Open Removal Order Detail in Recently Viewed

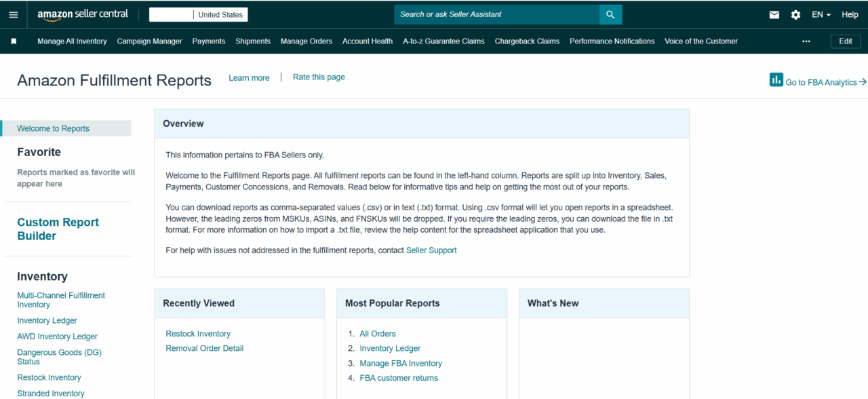204,348
